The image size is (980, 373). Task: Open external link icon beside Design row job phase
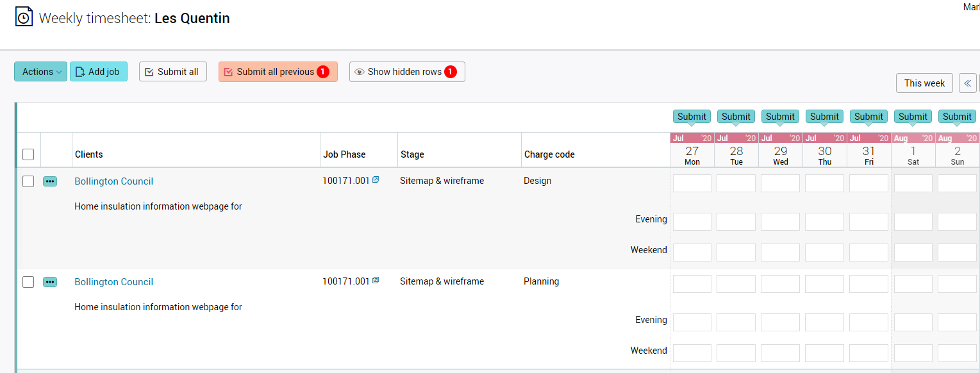(x=376, y=180)
